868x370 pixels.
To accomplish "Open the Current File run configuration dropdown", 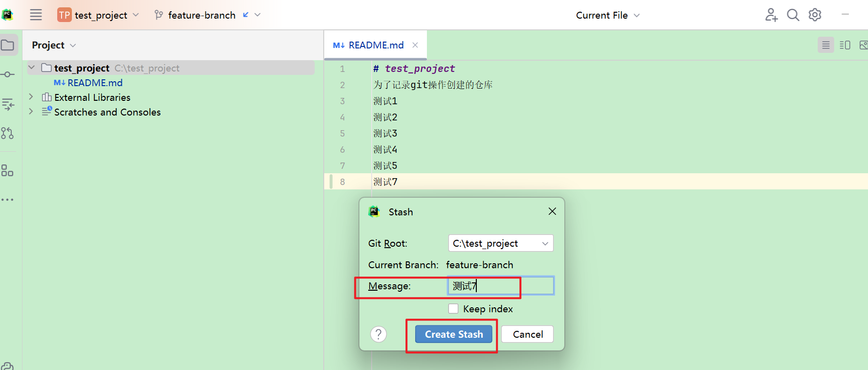I will pos(608,15).
